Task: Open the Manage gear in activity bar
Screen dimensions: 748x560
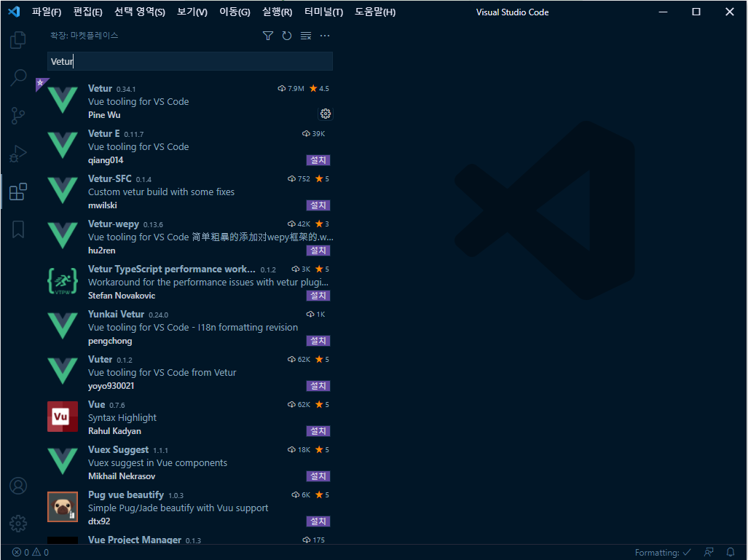Action: click(x=18, y=524)
